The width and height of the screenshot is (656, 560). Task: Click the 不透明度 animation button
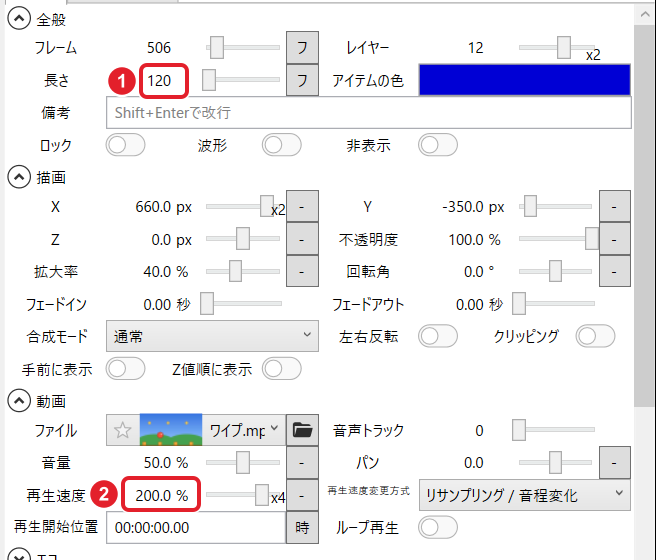(615, 239)
